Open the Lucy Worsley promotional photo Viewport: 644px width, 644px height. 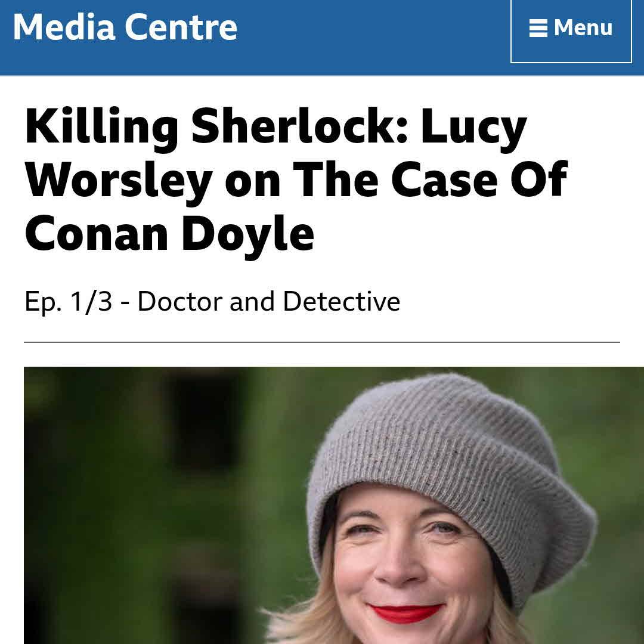click(x=334, y=505)
